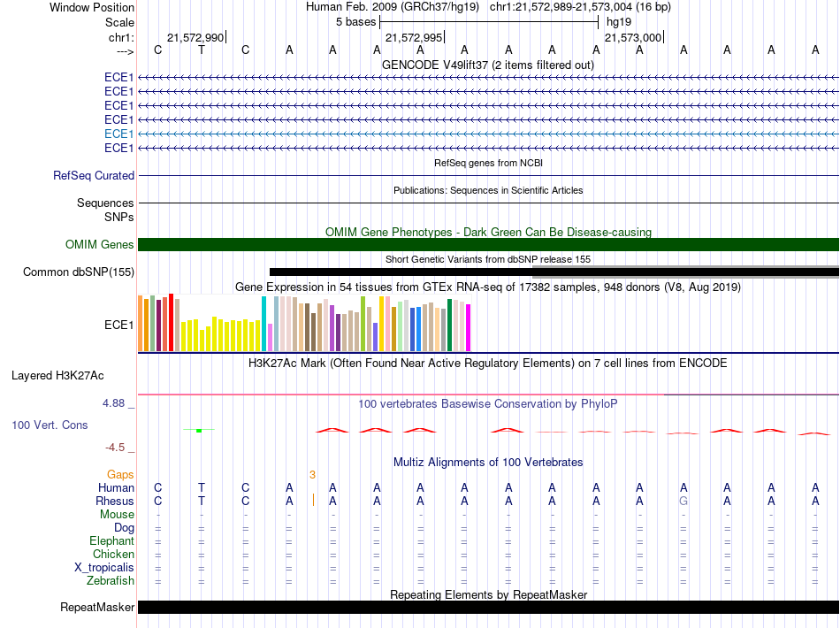Click the green PhyloP conservation mark

tap(199, 430)
